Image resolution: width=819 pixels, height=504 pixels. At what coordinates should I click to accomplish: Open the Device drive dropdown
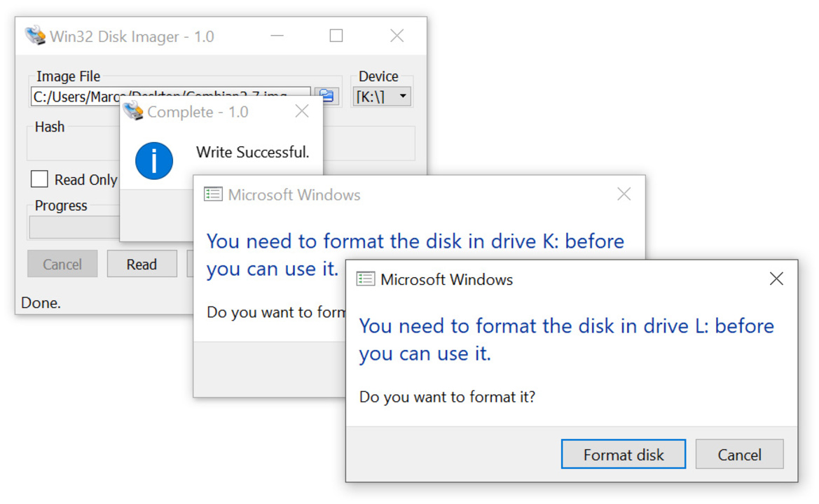click(x=382, y=96)
